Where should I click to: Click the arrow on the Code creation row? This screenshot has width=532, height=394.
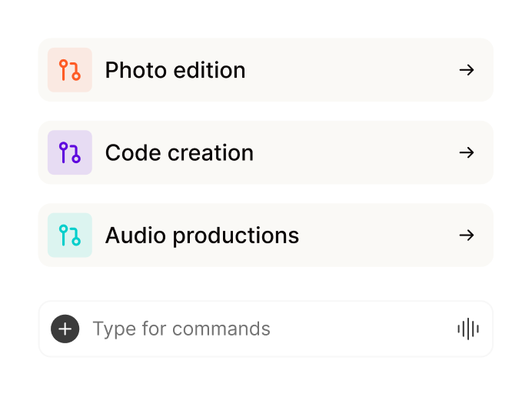[x=467, y=152]
